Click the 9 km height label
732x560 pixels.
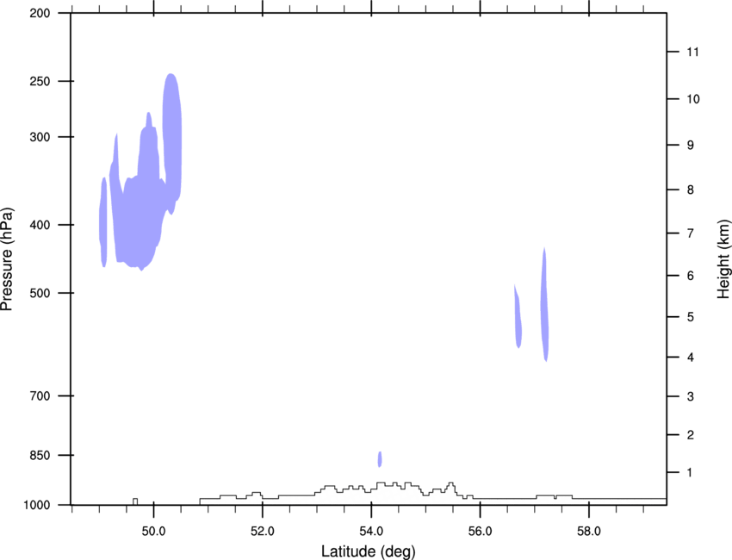click(691, 146)
